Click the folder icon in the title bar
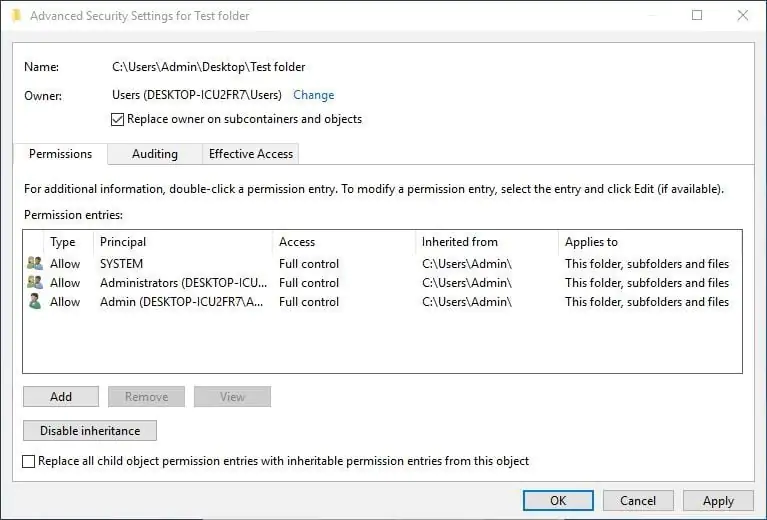The height and width of the screenshot is (520, 767). click(x=15, y=16)
